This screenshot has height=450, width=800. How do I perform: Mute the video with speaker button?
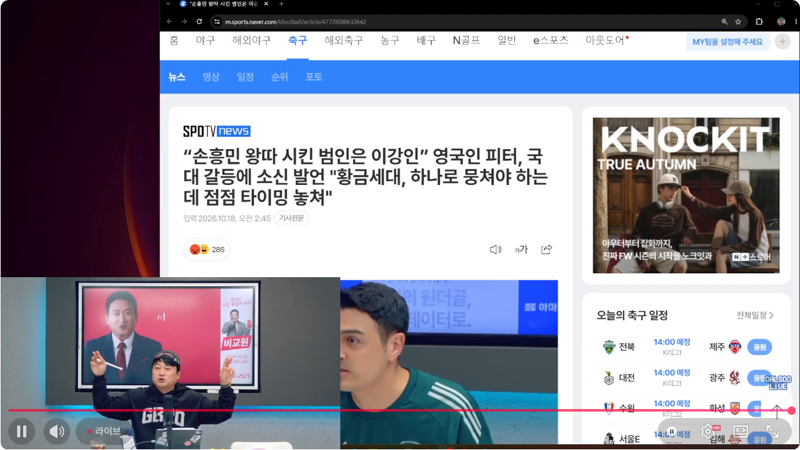57,432
